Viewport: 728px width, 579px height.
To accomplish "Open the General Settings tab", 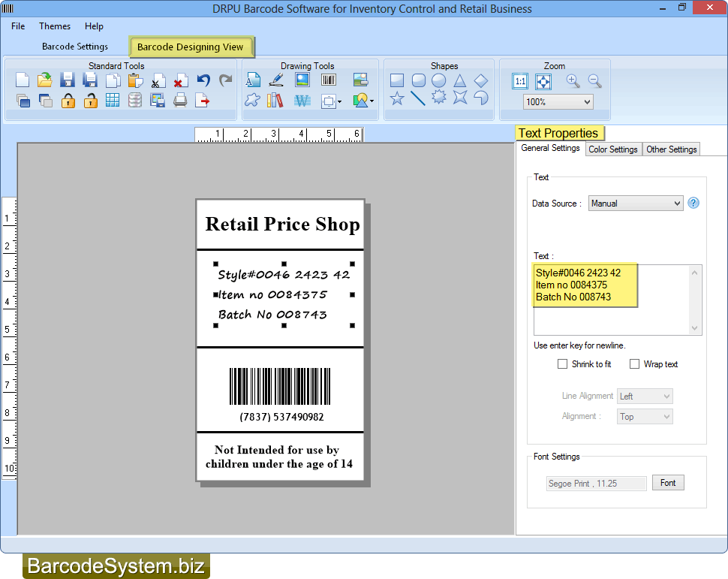I will [x=550, y=148].
